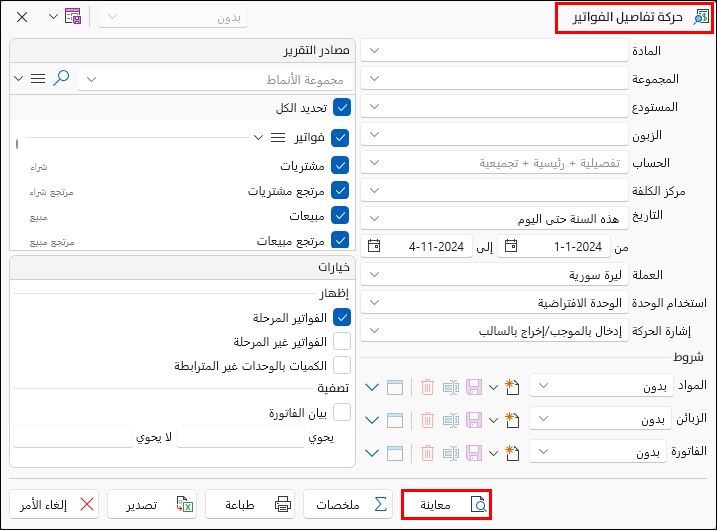Expand the المواد condition row blue chevron

(x=372, y=387)
